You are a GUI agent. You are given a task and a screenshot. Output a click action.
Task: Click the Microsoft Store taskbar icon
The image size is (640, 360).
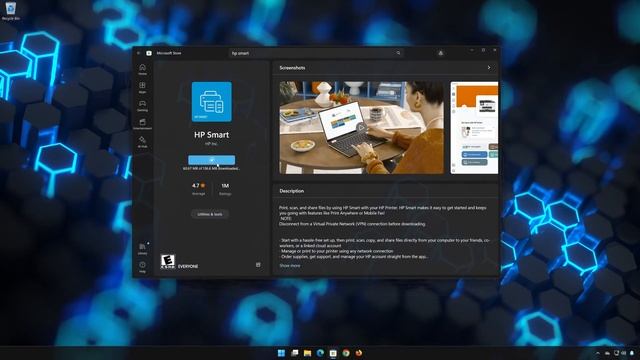(333, 353)
